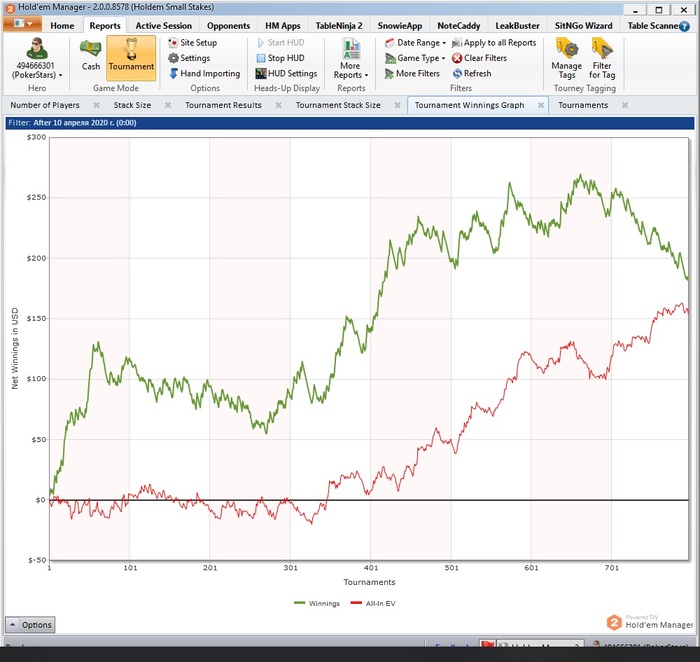
Task: Refresh the report
Action: click(471, 73)
